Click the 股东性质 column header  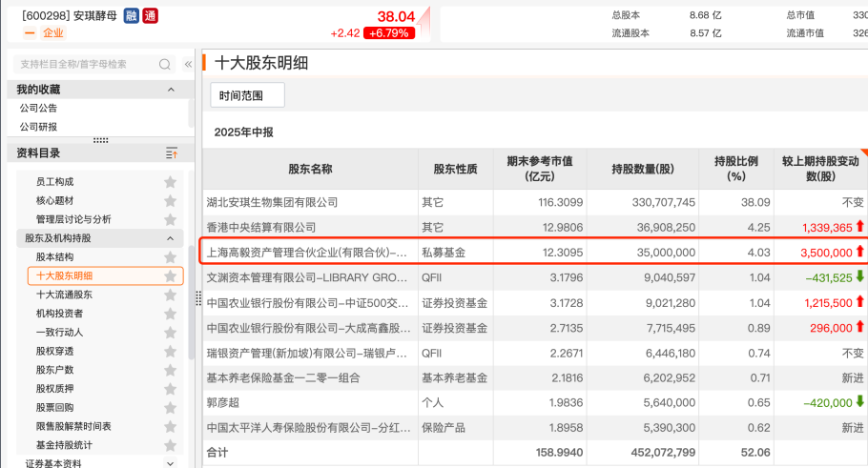(455, 170)
